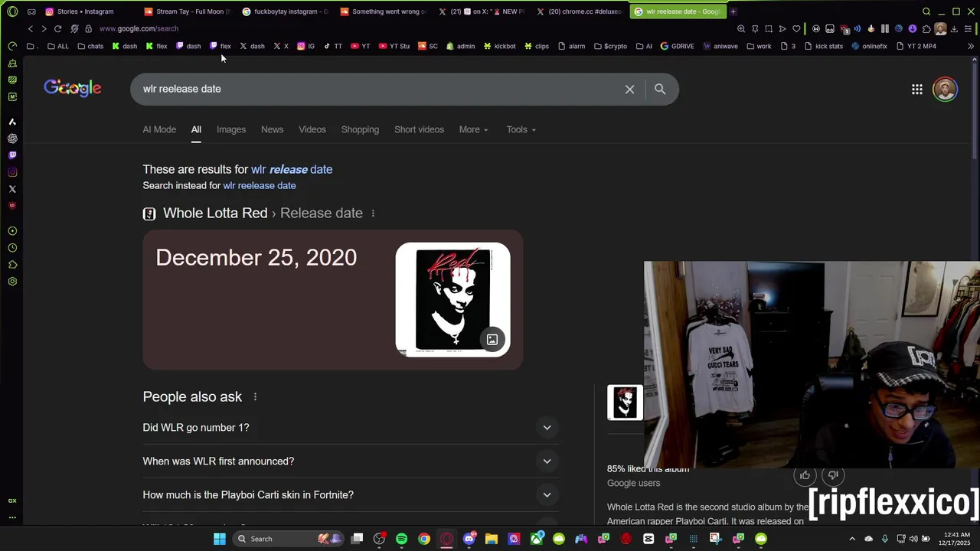Open the onlinefix bookmark
This screenshot has height=551, width=980.
pos(869,46)
